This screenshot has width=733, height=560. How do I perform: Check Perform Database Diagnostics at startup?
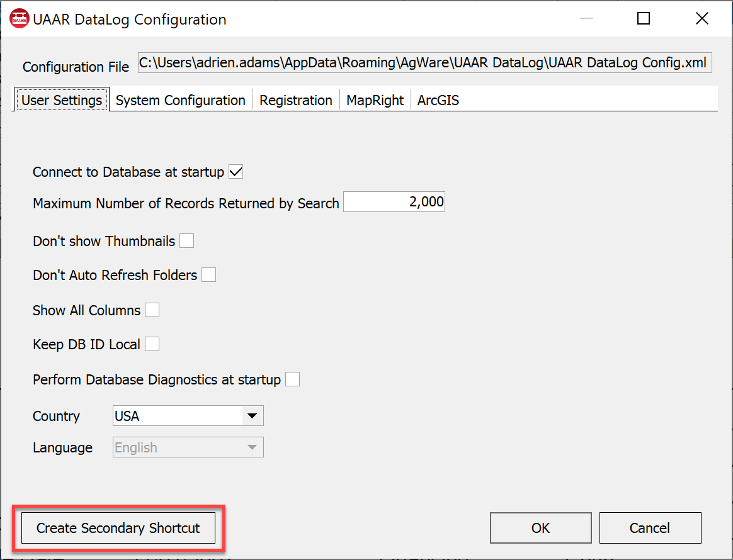click(292, 379)
